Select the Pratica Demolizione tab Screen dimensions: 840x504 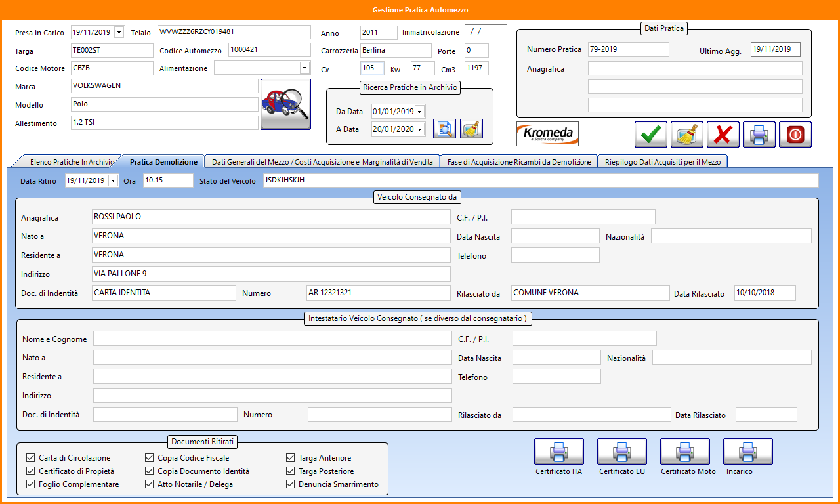click(163, 162)
